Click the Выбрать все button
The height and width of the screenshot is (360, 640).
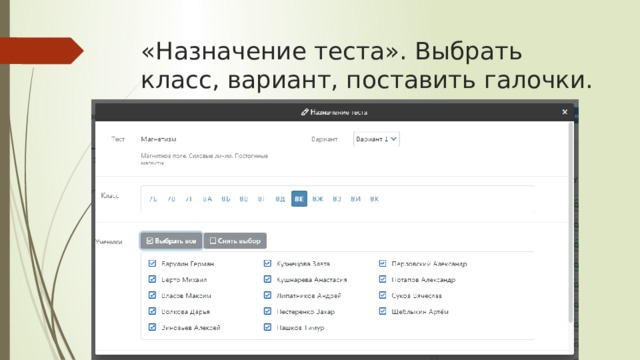[x=171, y=241]
